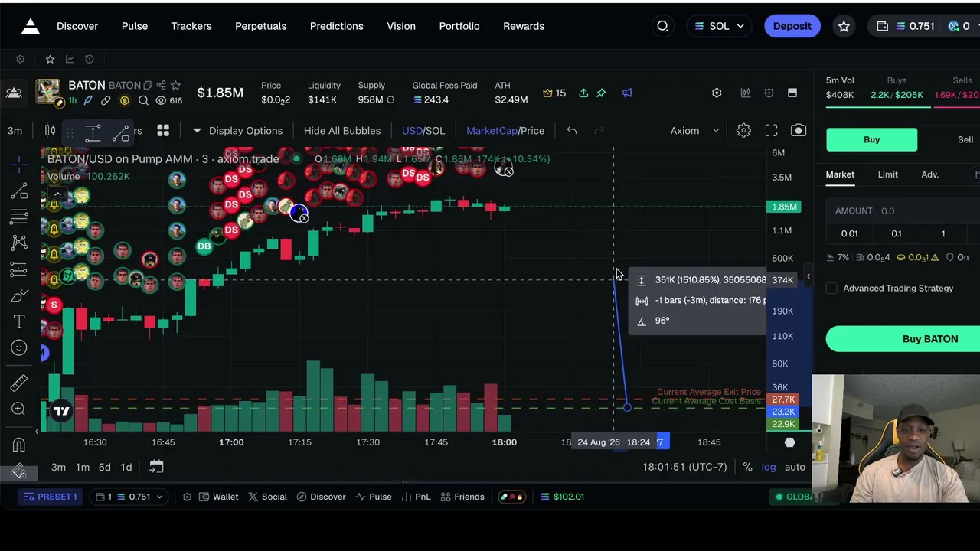
Task: Toggle the MEV protection On indicator
Action: [957, 257]
